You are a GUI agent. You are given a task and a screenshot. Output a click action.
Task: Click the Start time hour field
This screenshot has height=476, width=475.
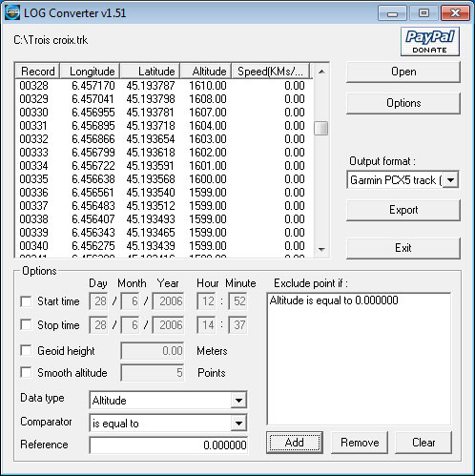click(206, 301)
